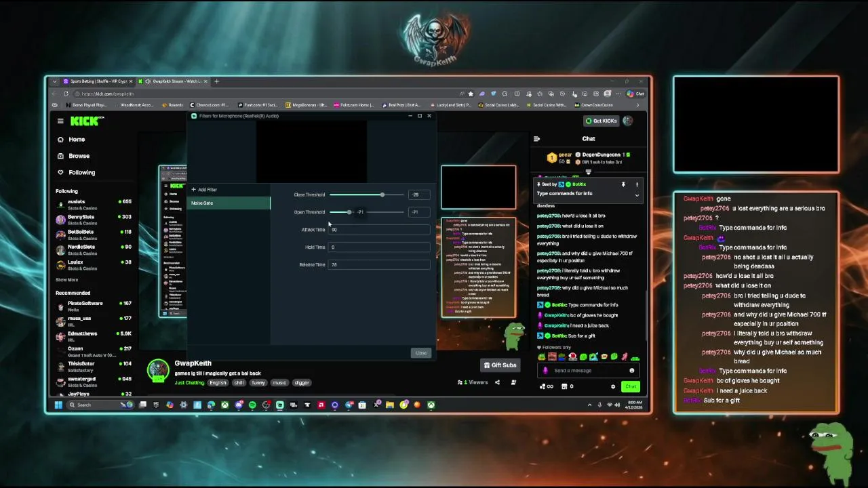Click the Open Threshold value box
The width and height of the screenshot is (868, 488).
418,212
